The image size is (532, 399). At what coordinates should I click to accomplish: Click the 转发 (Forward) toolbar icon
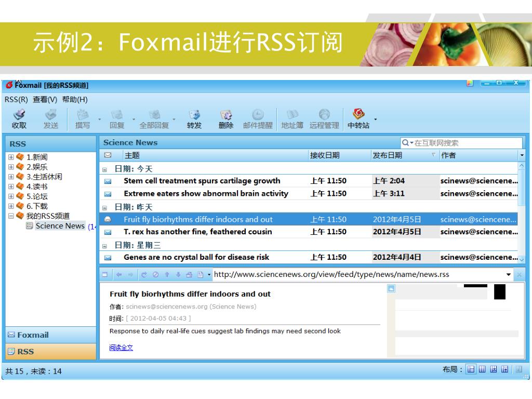[x=194, y=114]
